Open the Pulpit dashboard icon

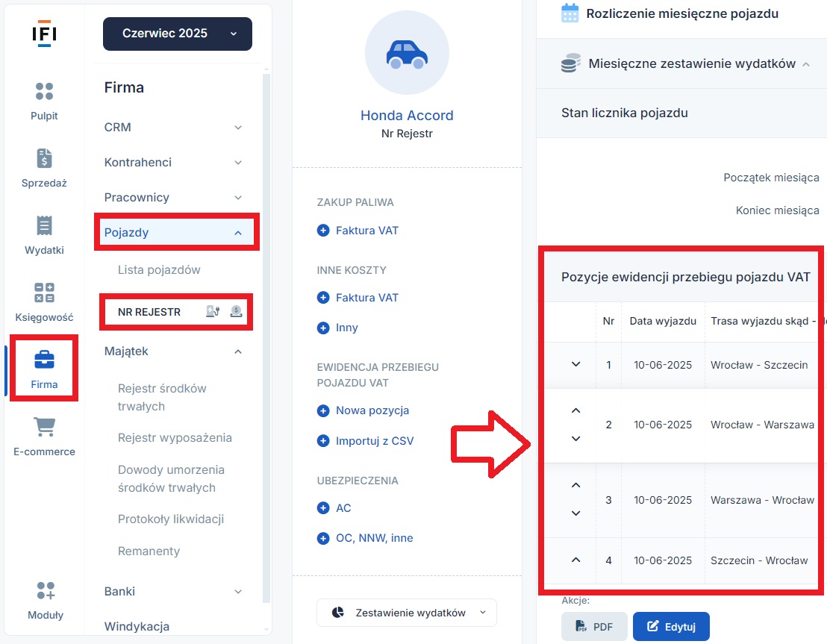44,91
